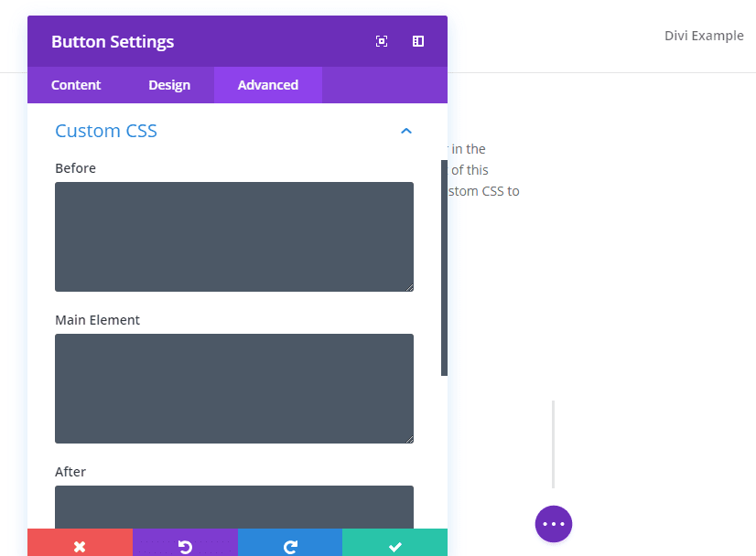Snap the settings modal to sidebar
The height and width of the screenshot is (556, 756).
click(418, 41)
